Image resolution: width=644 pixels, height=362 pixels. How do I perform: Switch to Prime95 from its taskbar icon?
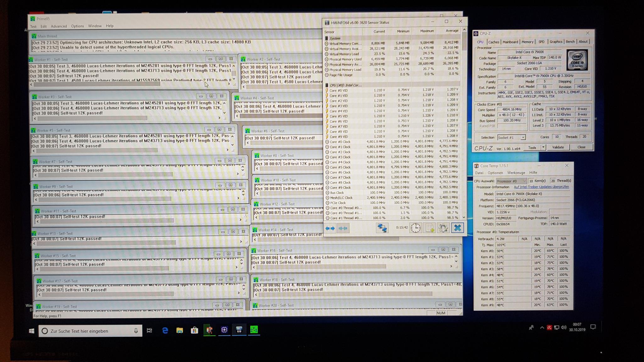coord(254,329)
